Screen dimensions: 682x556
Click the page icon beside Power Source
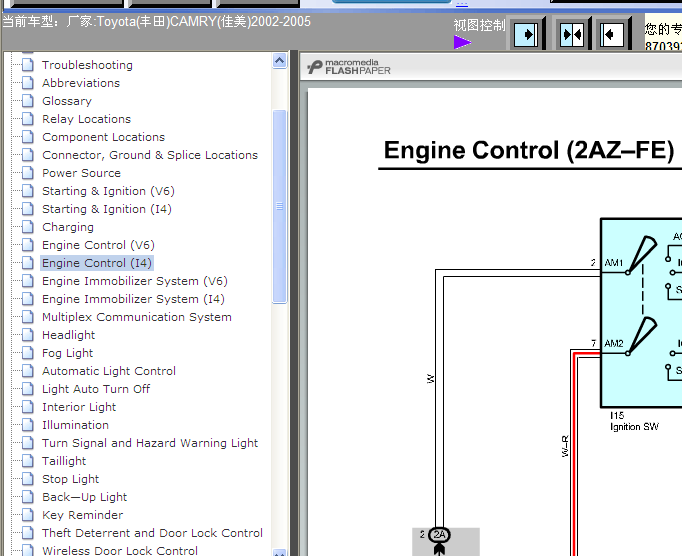click(28, 173)
